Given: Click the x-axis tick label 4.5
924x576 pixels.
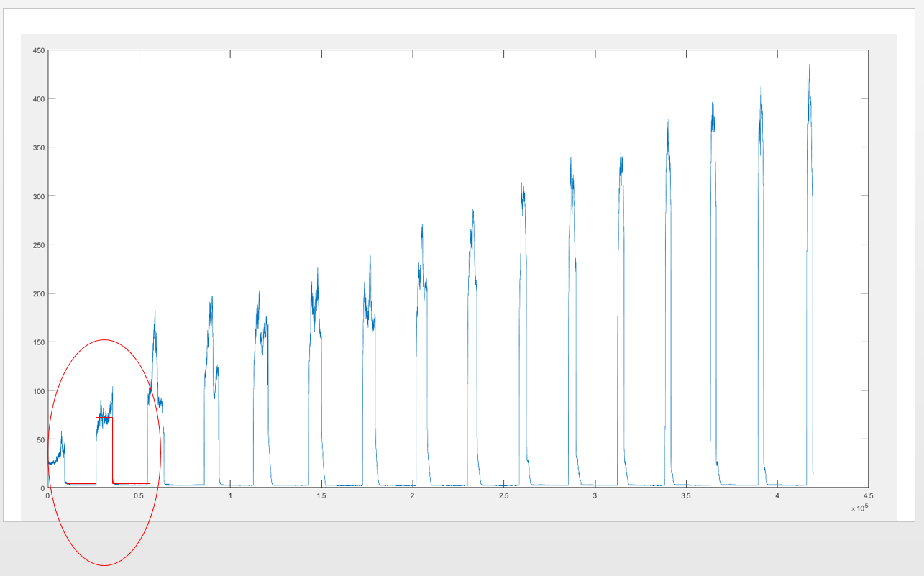Looking at the screenshot, I should (x=868, y=497).
